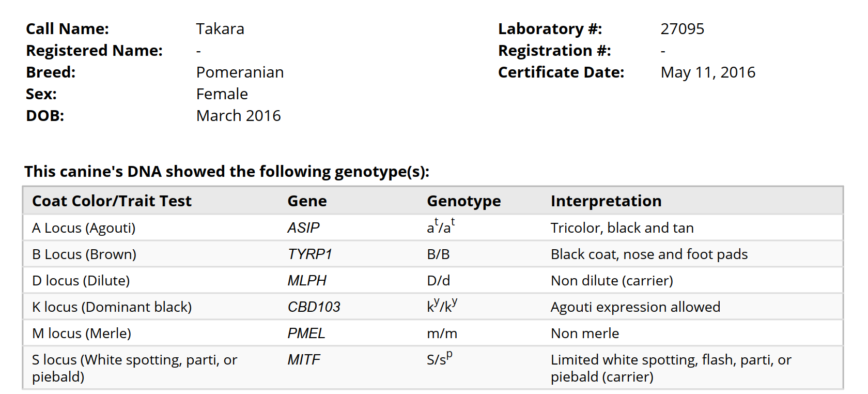The height and width of the screenshot is (394, 868).
Task: Click the CBD103 gene entry
Action: pyautogui.click(x=314, y=307)
